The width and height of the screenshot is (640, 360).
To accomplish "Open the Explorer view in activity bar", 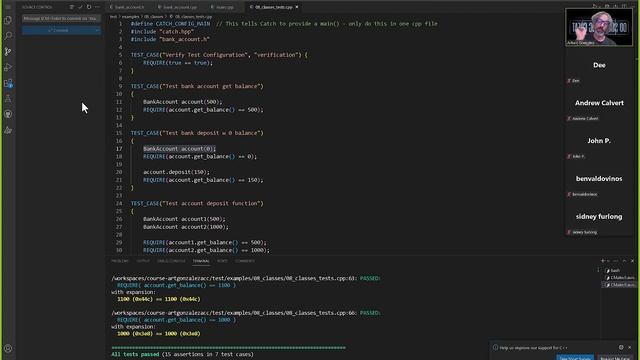I will 8,20.
